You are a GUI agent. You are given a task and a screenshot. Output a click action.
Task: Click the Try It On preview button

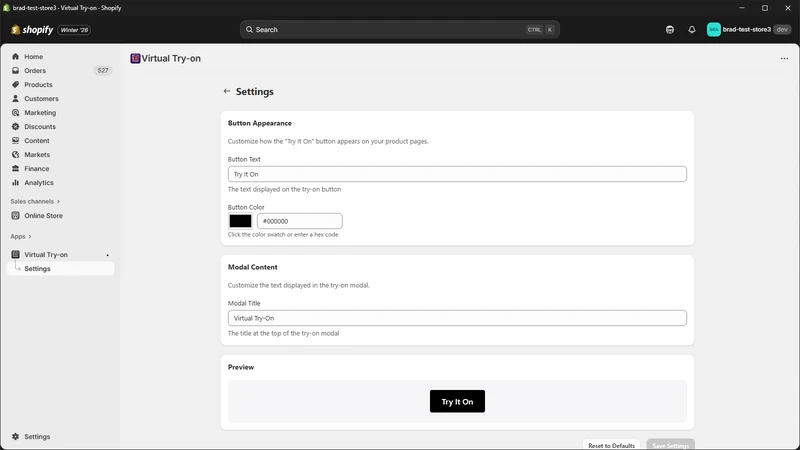pos(457,402)
